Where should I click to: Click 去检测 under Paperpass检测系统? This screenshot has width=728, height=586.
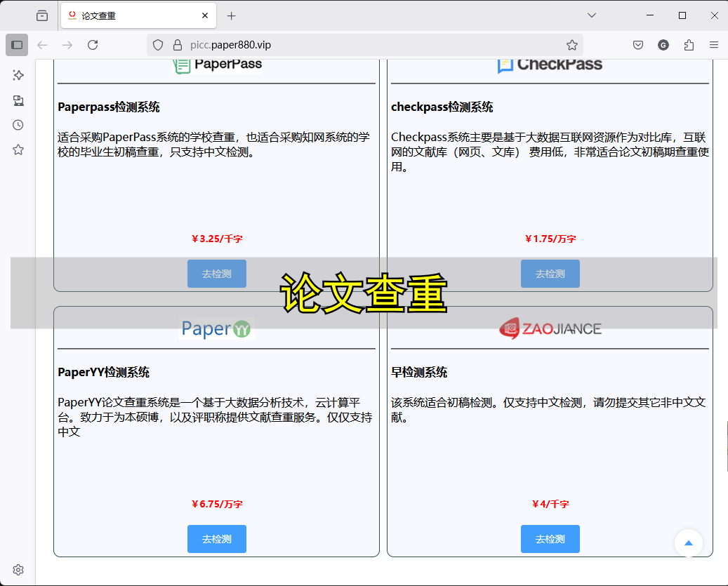216,274
